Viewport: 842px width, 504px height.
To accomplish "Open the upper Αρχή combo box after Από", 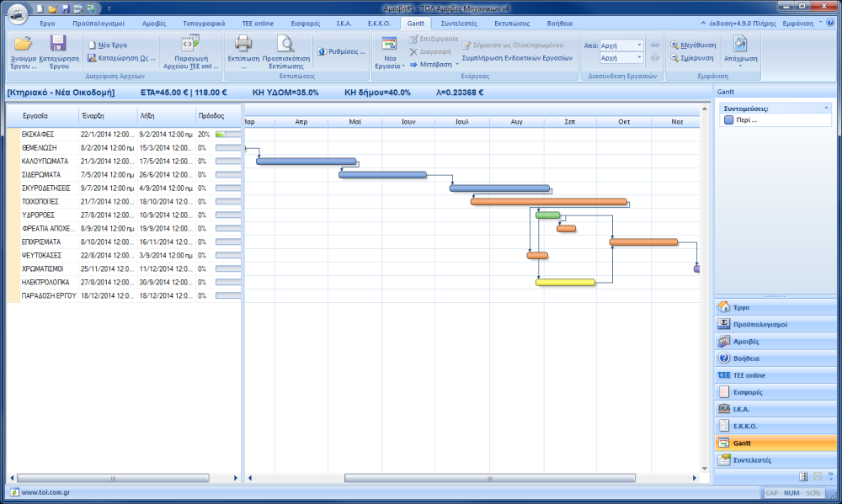I will tap(621, 45).
